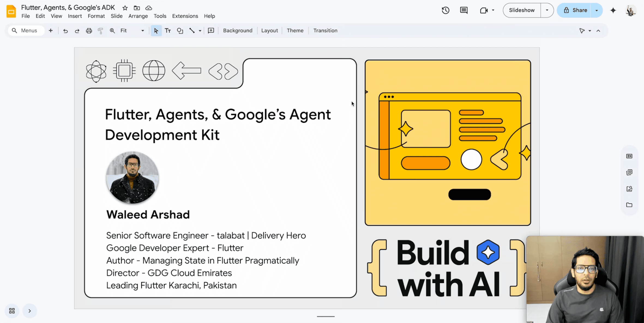The width and height of the screenshot is (644, 323).
Task: Insert a text box
Action: (x=168, y=31)
